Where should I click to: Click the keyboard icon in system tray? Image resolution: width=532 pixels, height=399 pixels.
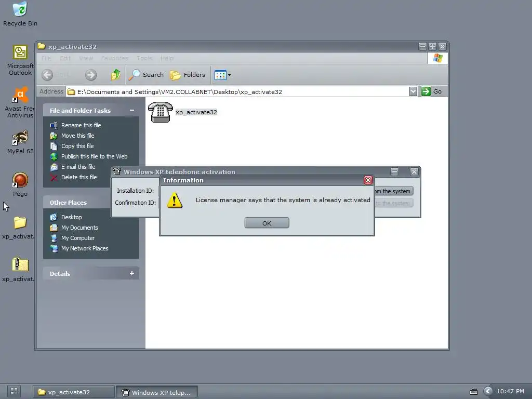tap(473, 392)
